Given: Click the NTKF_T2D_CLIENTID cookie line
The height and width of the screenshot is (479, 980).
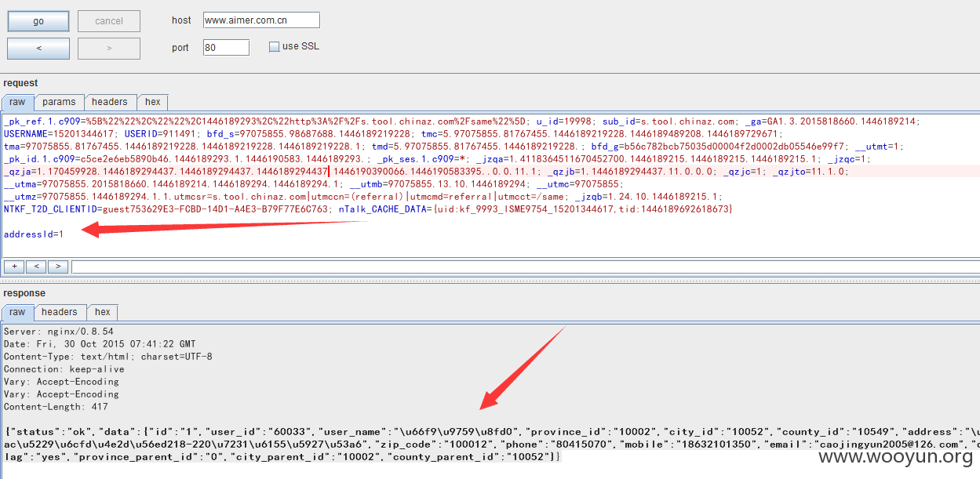Looking at the screenshot, I should tap(368, 209).
